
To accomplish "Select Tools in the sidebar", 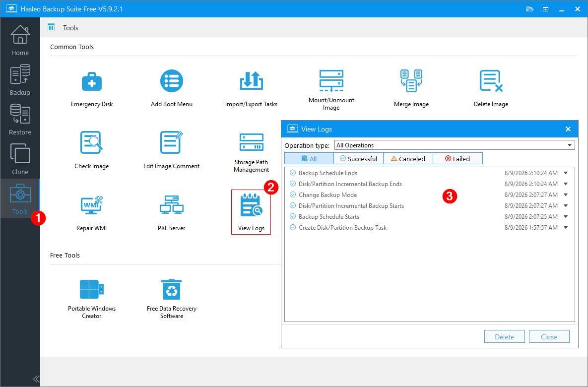I will click(x=20, y=198).
